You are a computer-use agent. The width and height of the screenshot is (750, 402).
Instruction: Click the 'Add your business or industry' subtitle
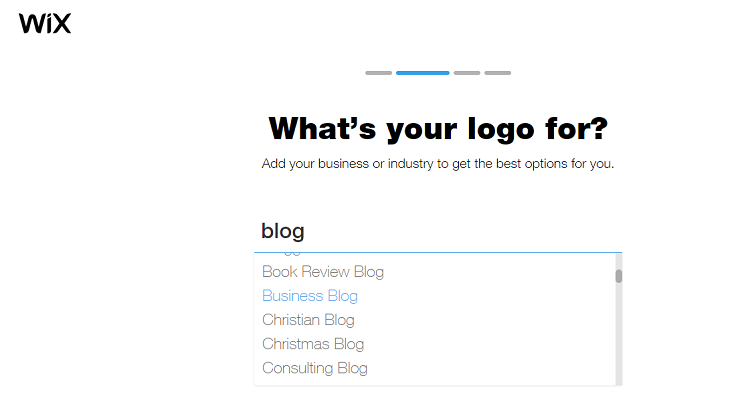[x=438, y=163]
